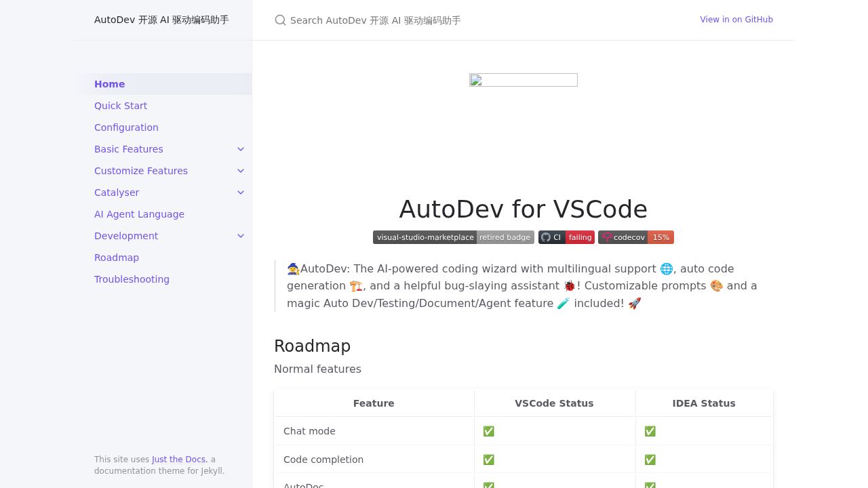Open the Basic Features page
This screenshot has width=868, height=488.
129,149
